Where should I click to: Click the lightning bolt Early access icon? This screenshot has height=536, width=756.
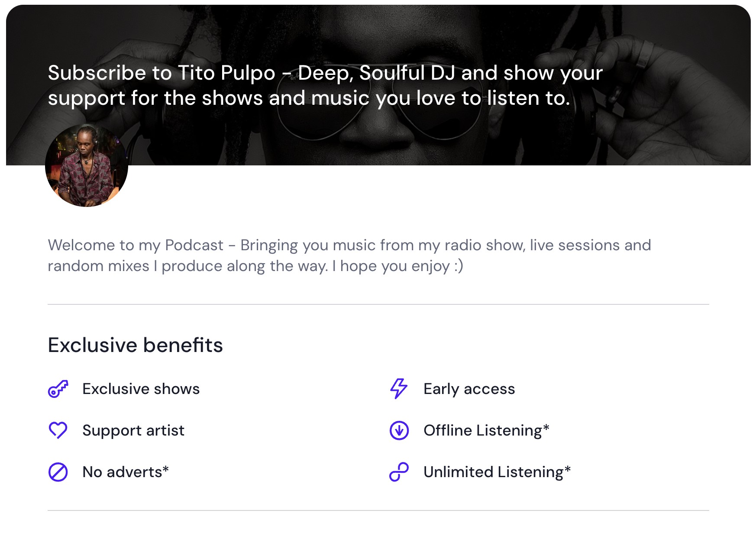tap(399, 389)
